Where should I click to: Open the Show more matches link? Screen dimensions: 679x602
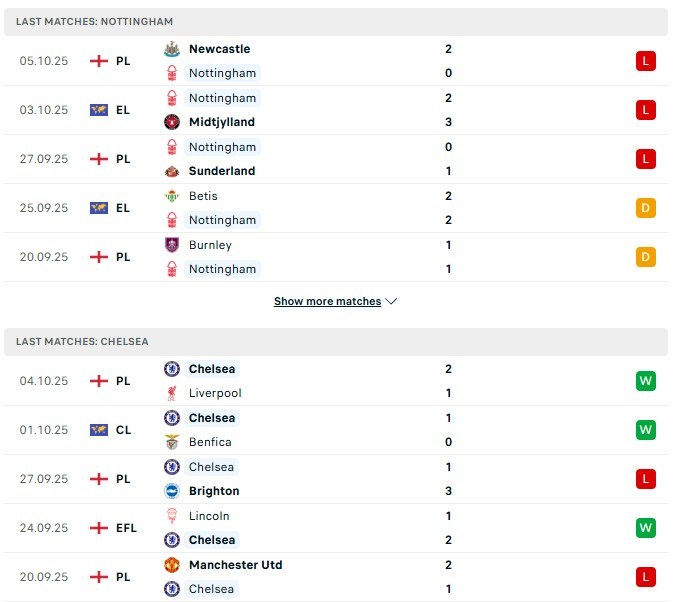tap(327, 301)
